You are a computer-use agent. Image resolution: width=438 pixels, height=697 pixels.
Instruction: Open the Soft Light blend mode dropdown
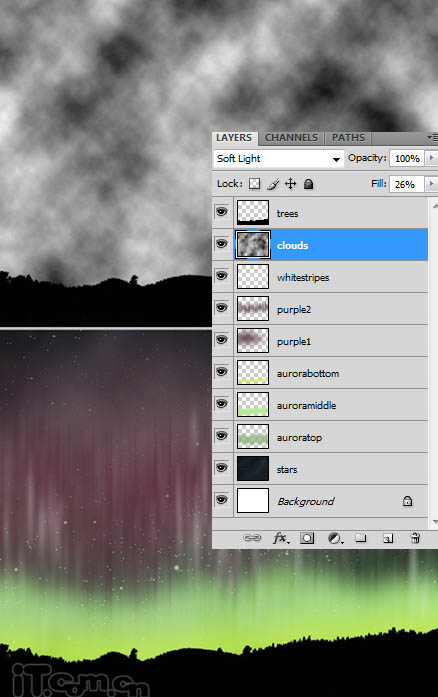point(278,159)
